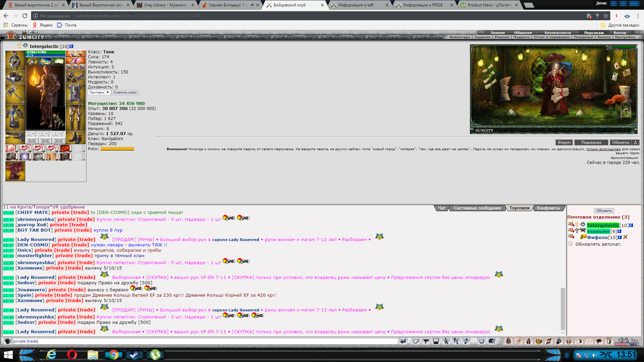This screenshot has width=644, height=362.
Task: Click the Подсказка button
Action: 591,142
